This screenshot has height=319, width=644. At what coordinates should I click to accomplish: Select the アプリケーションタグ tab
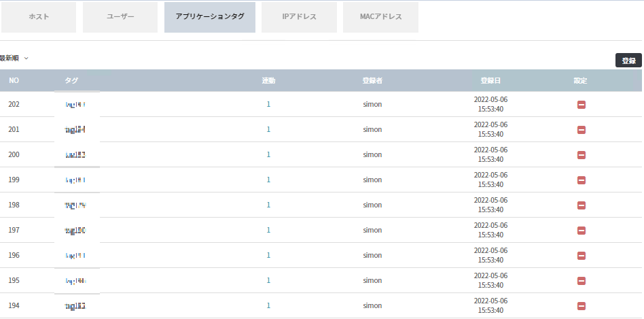pos(210,17)
